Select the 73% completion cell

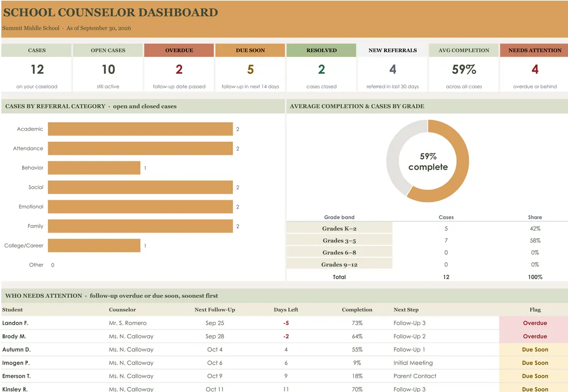pyautogui.click(x=357, y=323)
